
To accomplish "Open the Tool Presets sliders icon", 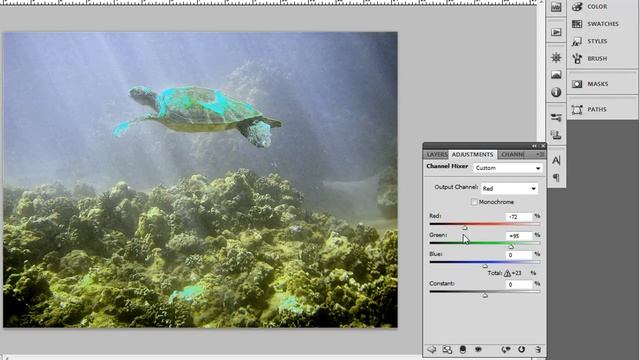I will (x=556, y=118).
